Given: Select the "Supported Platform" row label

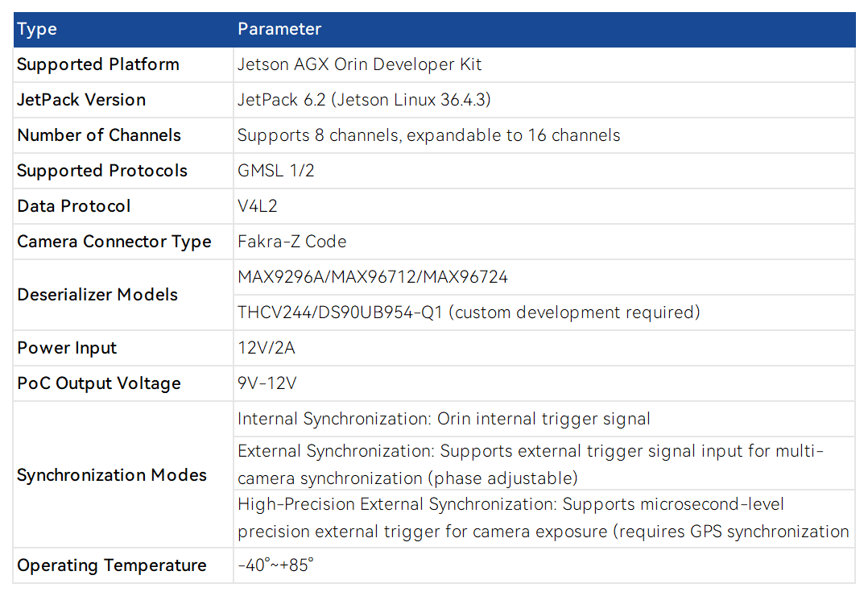Looking at the screenshot, I should click(x=98, y=64).
